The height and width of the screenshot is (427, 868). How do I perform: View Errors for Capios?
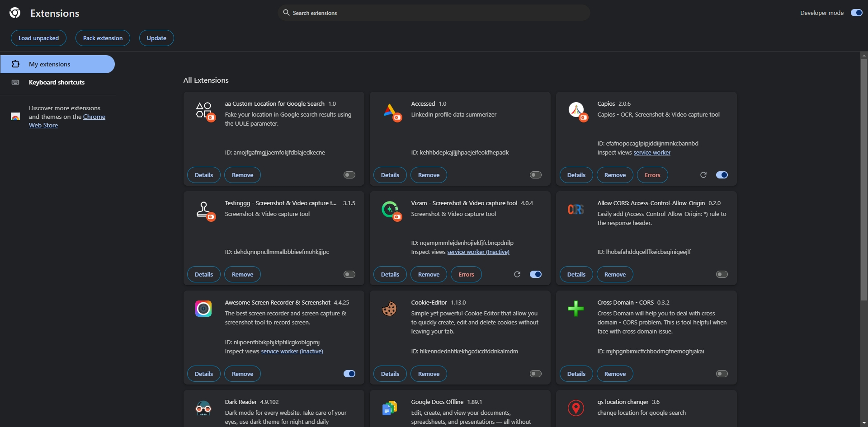[652, 175]
